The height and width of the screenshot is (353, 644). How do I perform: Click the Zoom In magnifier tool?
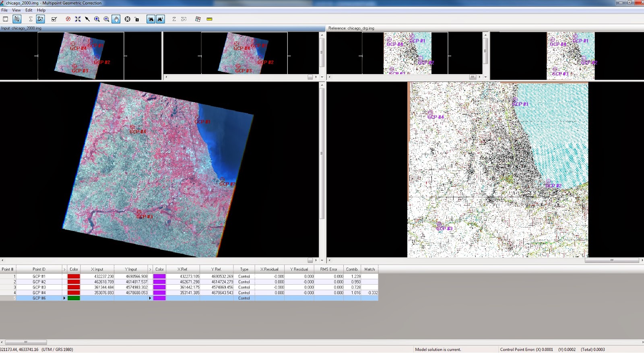[x=97, y=19]
